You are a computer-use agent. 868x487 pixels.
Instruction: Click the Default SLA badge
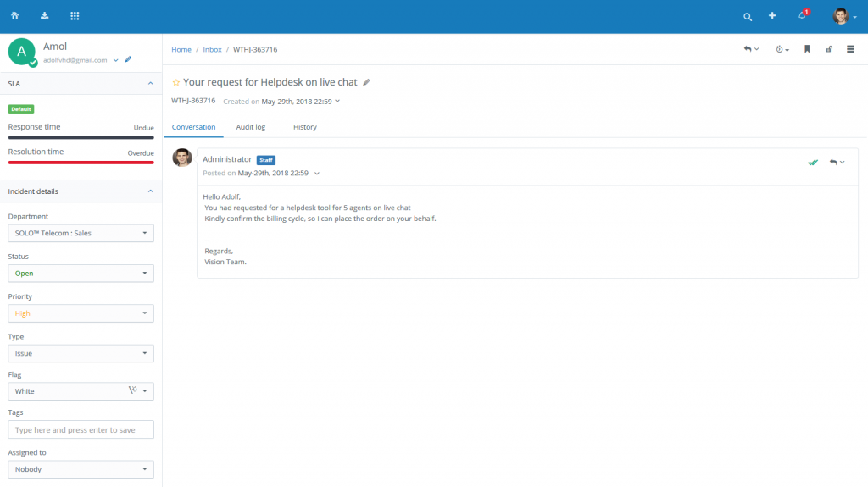pos(21,109)
